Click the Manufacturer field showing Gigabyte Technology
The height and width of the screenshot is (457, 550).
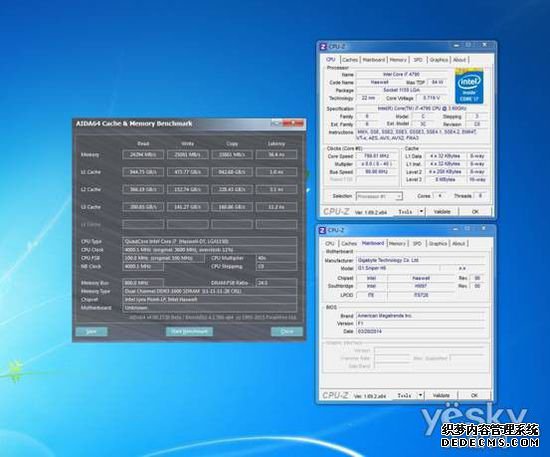pyautogui.click(x=421, y=260)
